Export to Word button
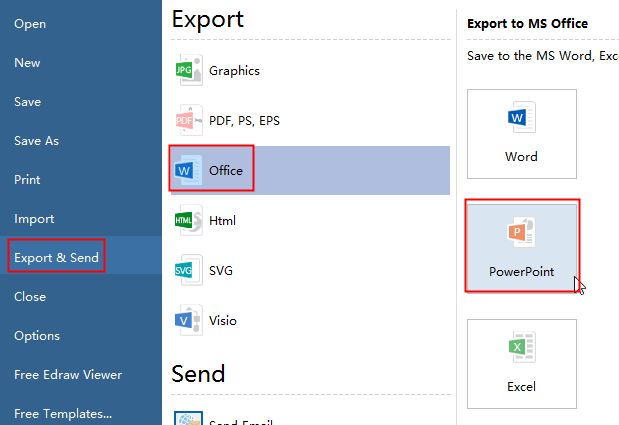The image size is (619, 425). [x=521, y=134]
